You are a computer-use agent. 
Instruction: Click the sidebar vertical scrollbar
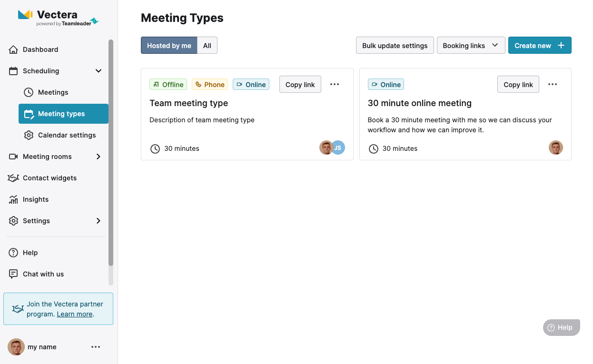click(111, 152)
